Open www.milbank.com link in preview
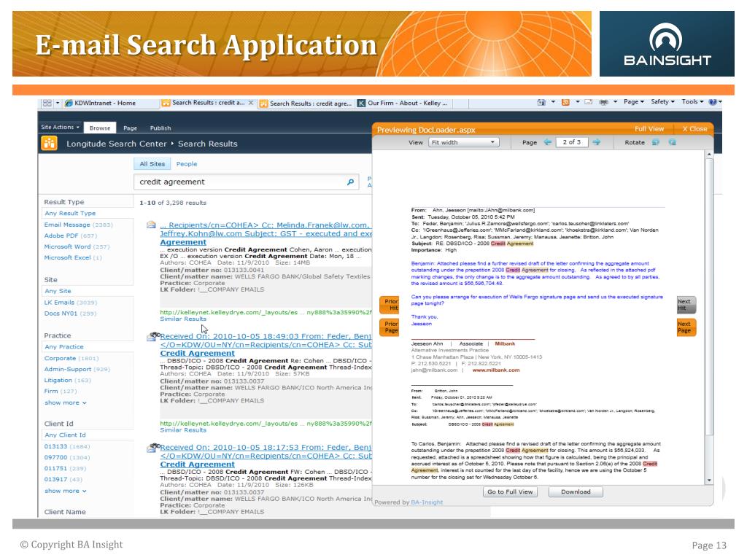The image size is (747, 560). tap(496, 370)
